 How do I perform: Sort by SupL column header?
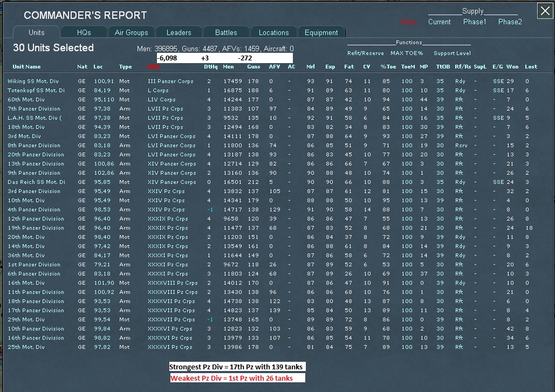(x=480, y=66)
